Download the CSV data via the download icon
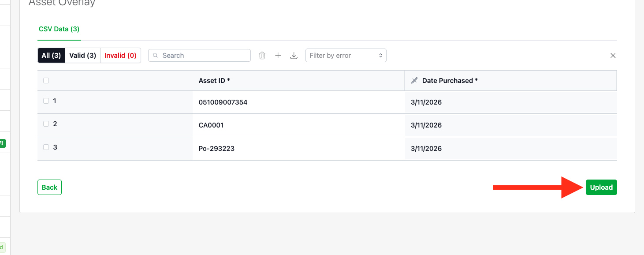Viewport: 644px width, 255px height. 294,55
